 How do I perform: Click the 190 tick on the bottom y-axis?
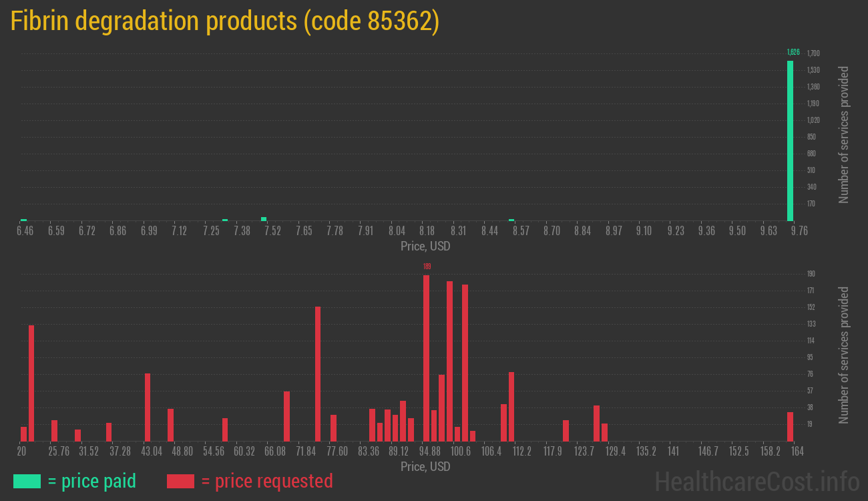coord(811,274)
